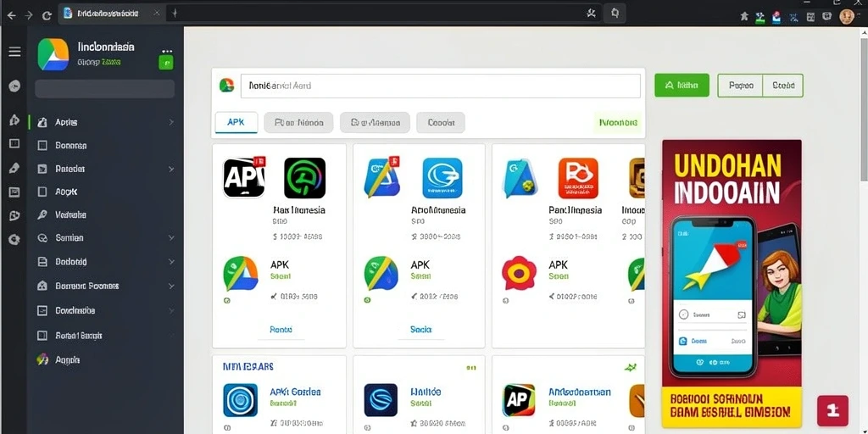Click the green link at right of the tab row
Viewport: 868px width, 434px height.
pyautogui.click(x=618, y=122)
